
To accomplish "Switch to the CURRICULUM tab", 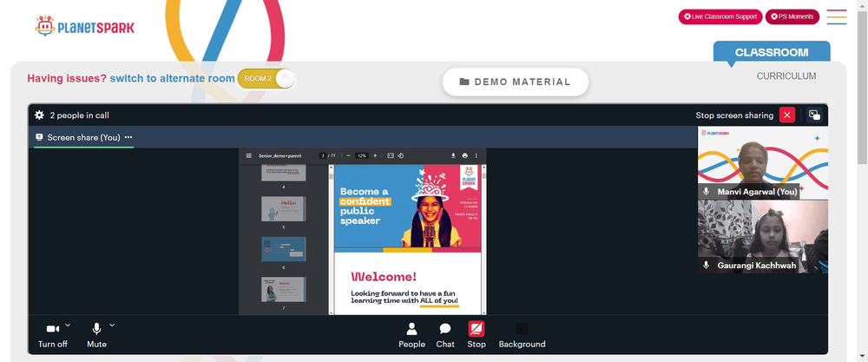I will coord(786,76).
